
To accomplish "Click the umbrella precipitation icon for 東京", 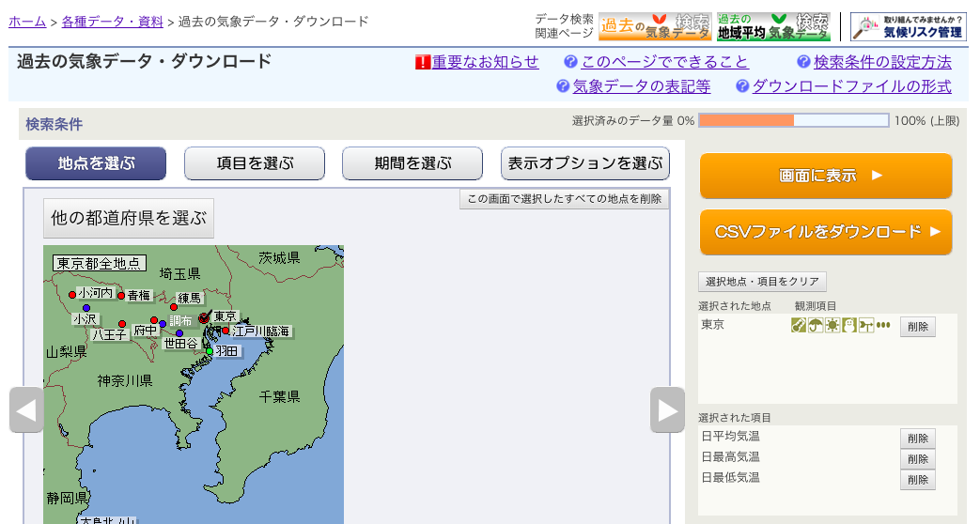I will 815,326.
